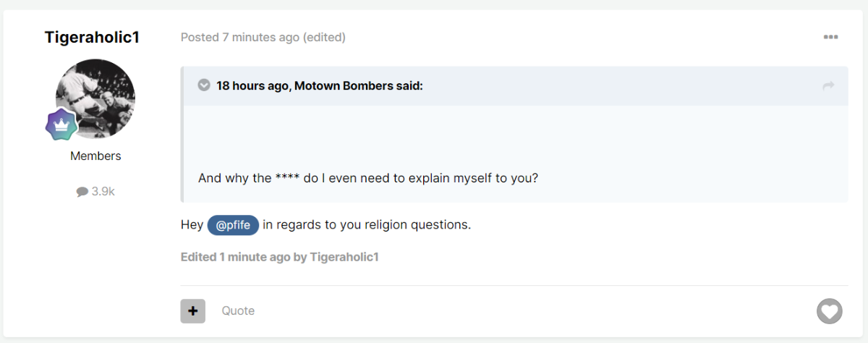Click the Members group label
Viewport: 868px width, 343px height.
[x=95, y=156]
